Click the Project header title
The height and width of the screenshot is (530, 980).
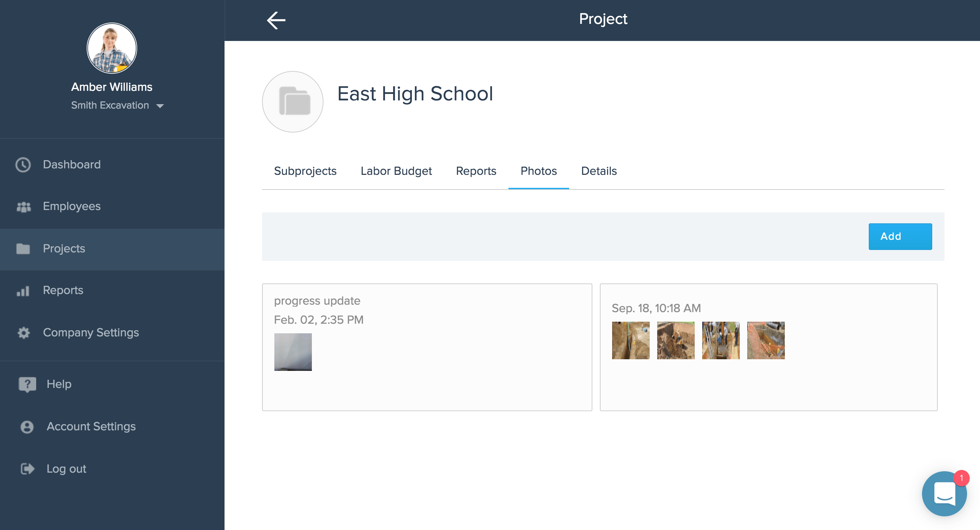click(603, 19)
